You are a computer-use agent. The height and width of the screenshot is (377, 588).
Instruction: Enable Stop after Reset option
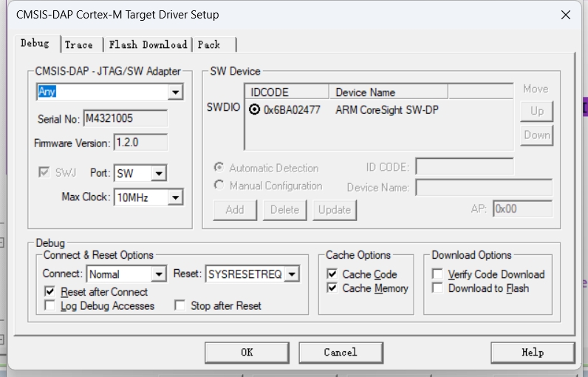(x=180, y=305)
